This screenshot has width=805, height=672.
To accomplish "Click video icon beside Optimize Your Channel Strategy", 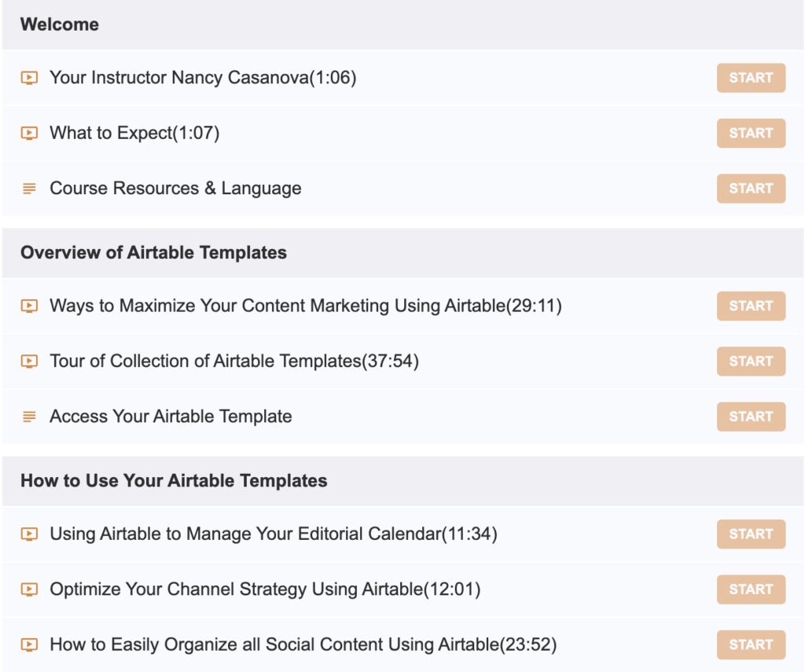I will tap(29, 589).
